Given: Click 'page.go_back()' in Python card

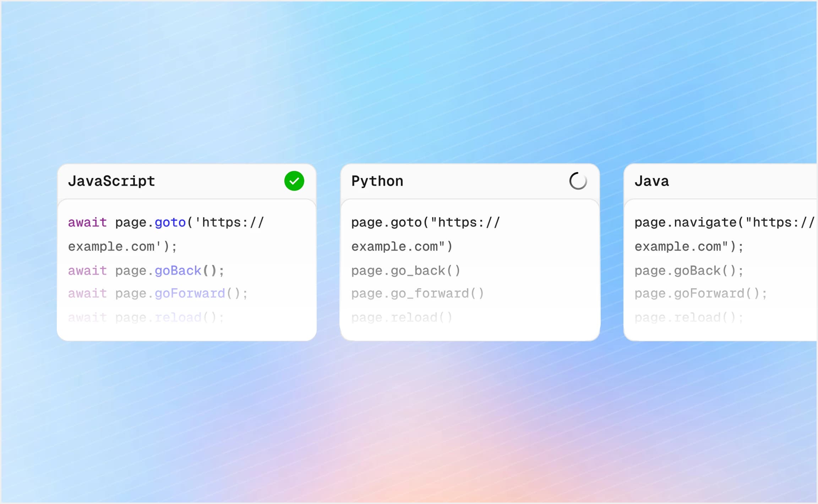Looking at the screenshot, I should tap(406, 270).
